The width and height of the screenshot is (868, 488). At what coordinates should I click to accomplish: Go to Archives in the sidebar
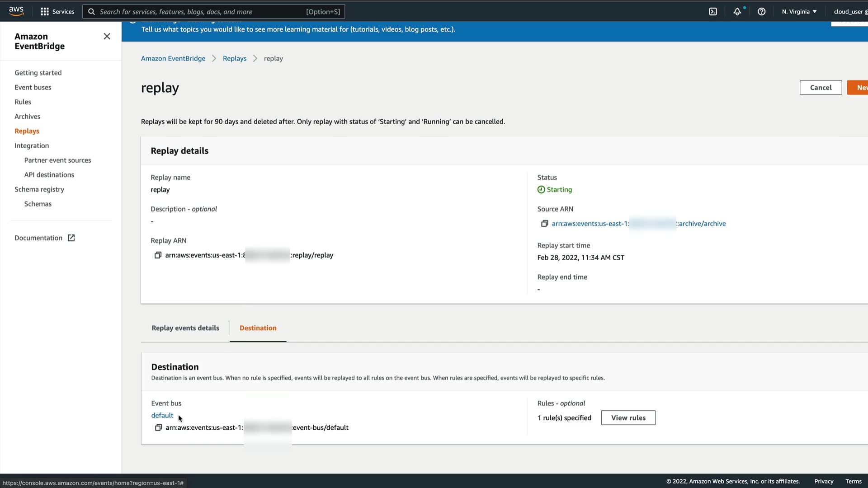(27, 117)
